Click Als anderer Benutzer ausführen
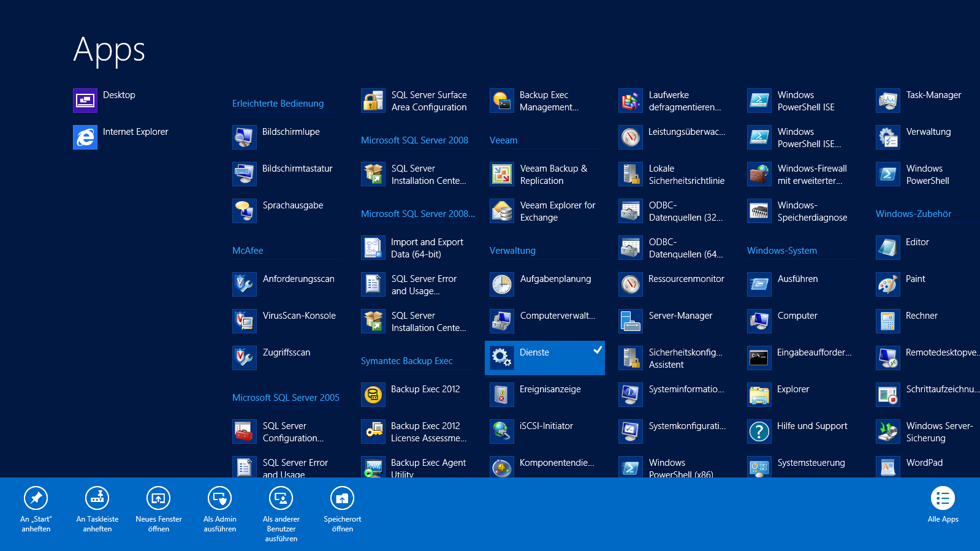 click(x=281, y=515)
